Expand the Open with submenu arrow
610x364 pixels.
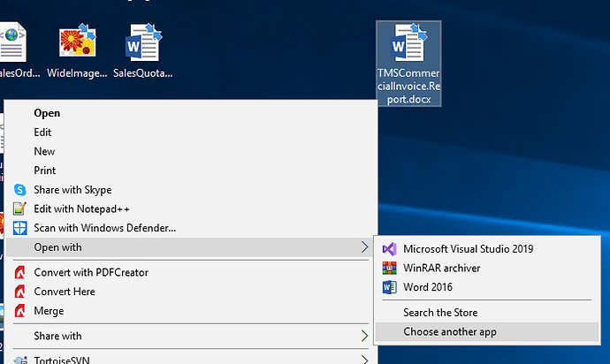365,247
